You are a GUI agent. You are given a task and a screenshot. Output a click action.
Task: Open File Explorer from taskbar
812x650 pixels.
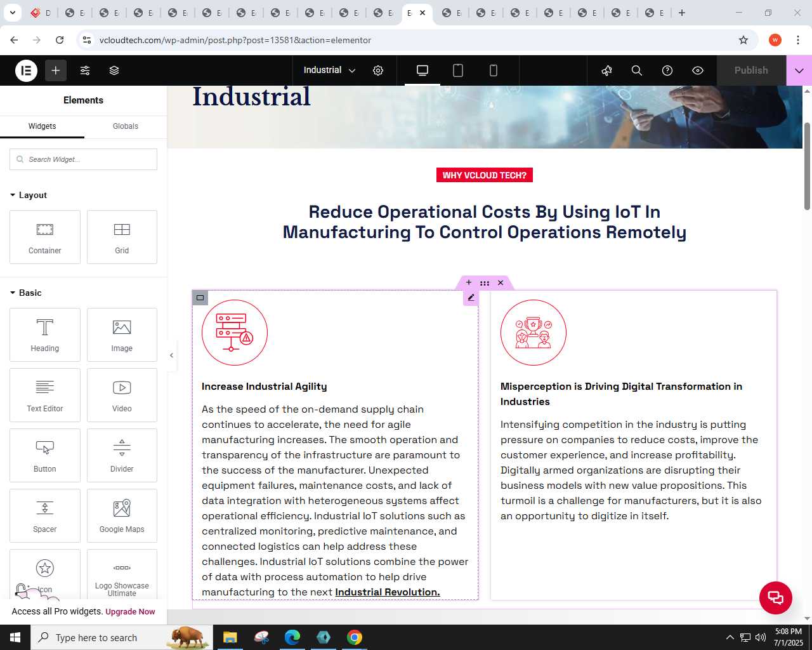coord(230,637)
